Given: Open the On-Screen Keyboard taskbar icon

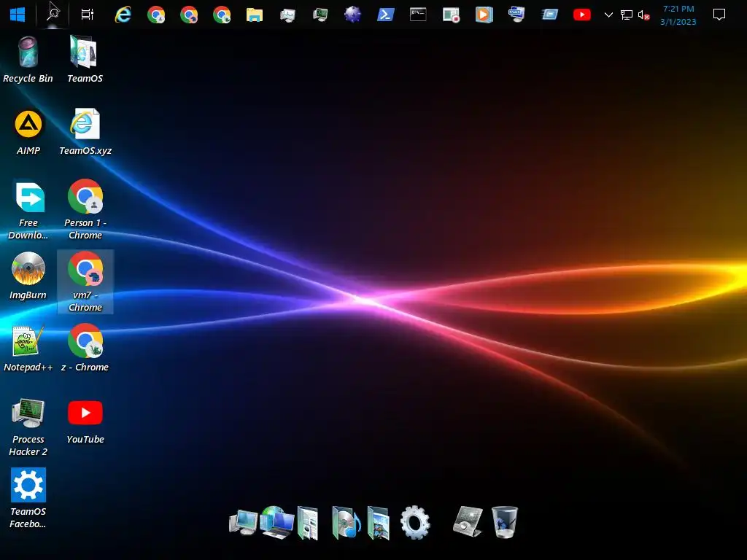Looking at the screenshot, I should tap(516, 15).
